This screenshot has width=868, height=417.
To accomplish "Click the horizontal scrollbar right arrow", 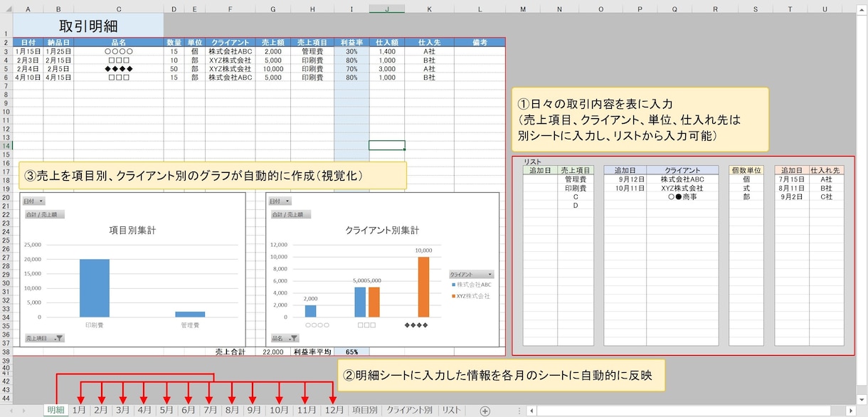I will point(850,411).
